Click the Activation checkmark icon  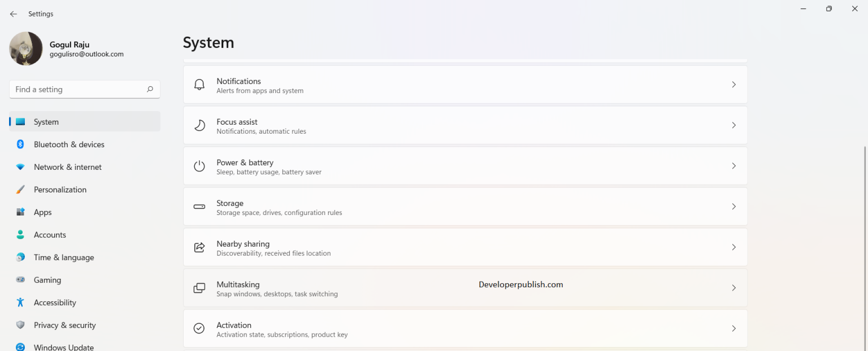[199, 328]
